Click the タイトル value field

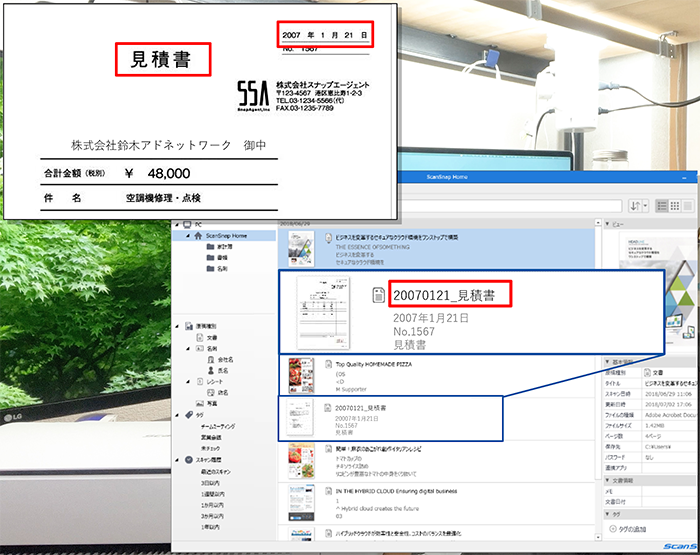click(x=669, y=384)
